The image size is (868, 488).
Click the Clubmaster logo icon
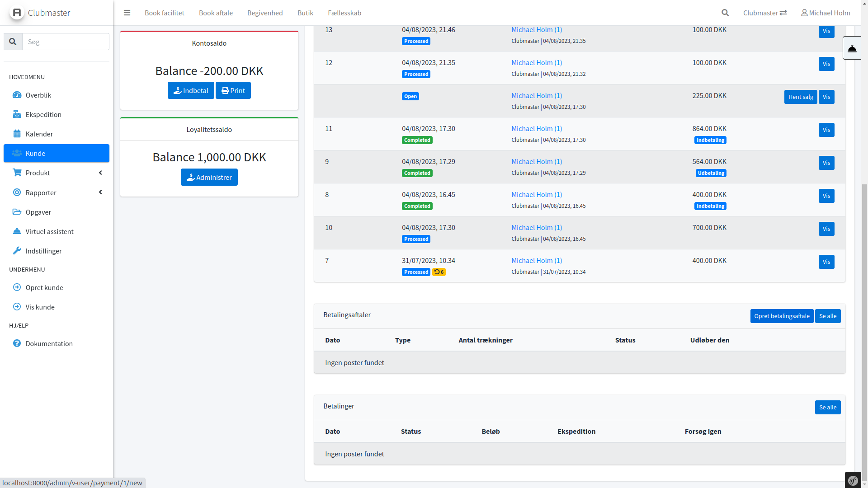17,13
